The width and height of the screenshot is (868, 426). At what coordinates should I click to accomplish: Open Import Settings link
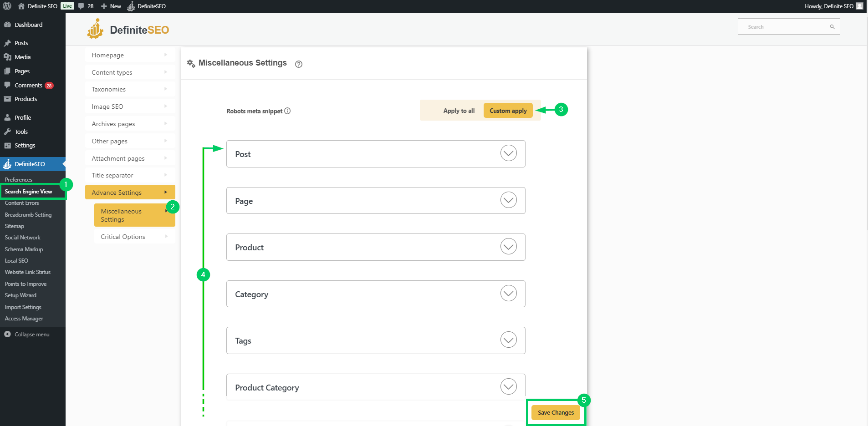[23, 307]
